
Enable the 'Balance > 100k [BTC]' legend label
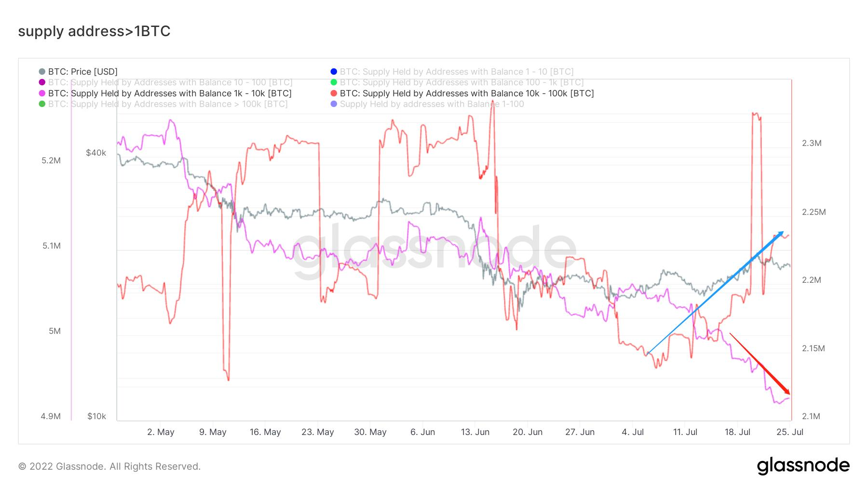point(168,104)
